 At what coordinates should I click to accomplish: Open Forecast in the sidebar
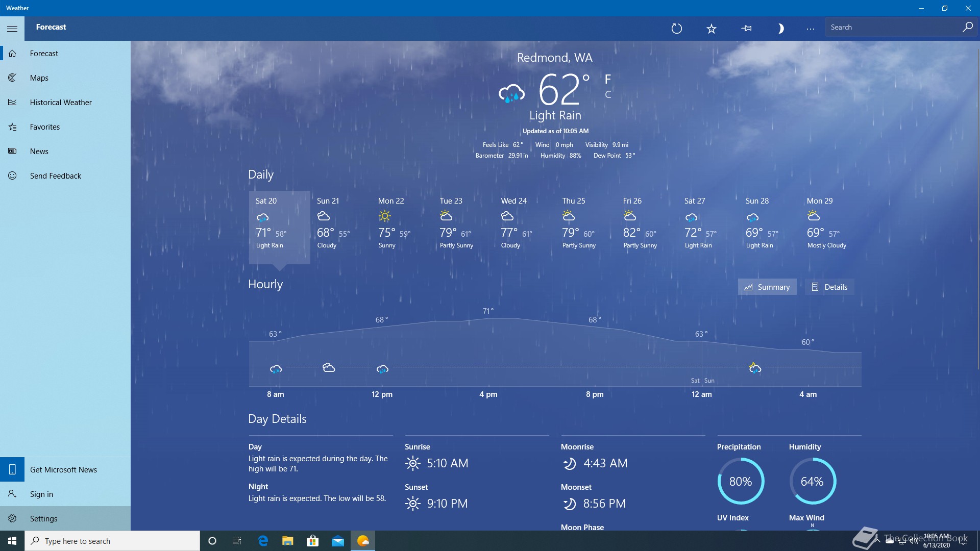pyautogui.click(x=65, y=53)
